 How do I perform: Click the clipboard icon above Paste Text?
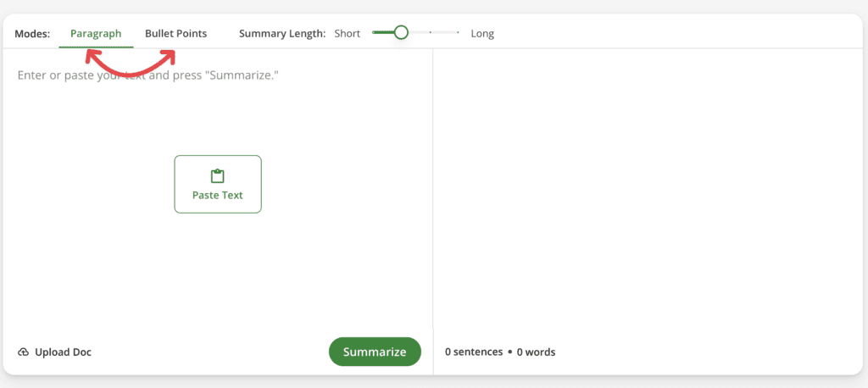218,176
